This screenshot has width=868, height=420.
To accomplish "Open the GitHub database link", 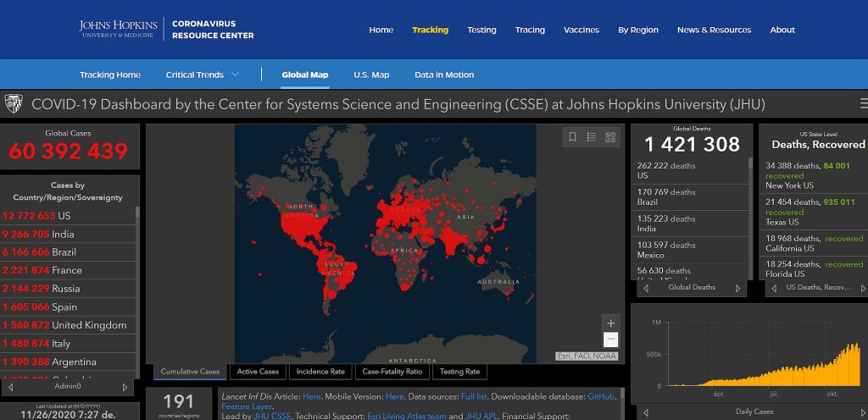I will click(601, 396).
